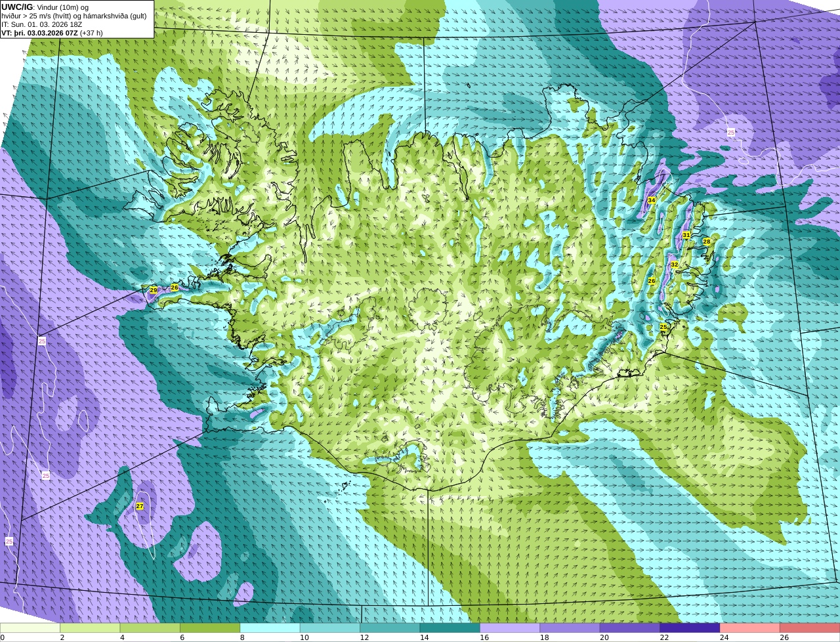Select the 24–26 m/s pink legend swatch
The image size is (840, 642).
[750, 628]
